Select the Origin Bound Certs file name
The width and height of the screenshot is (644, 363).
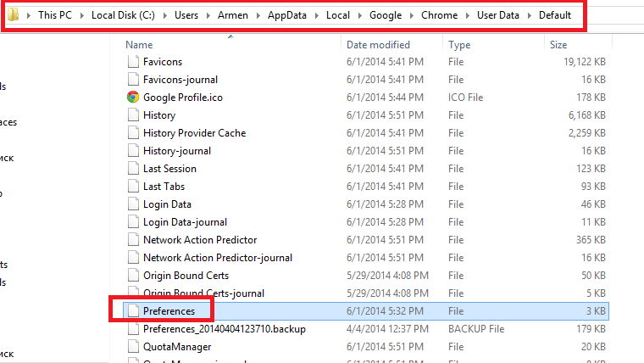pos(186,276)
